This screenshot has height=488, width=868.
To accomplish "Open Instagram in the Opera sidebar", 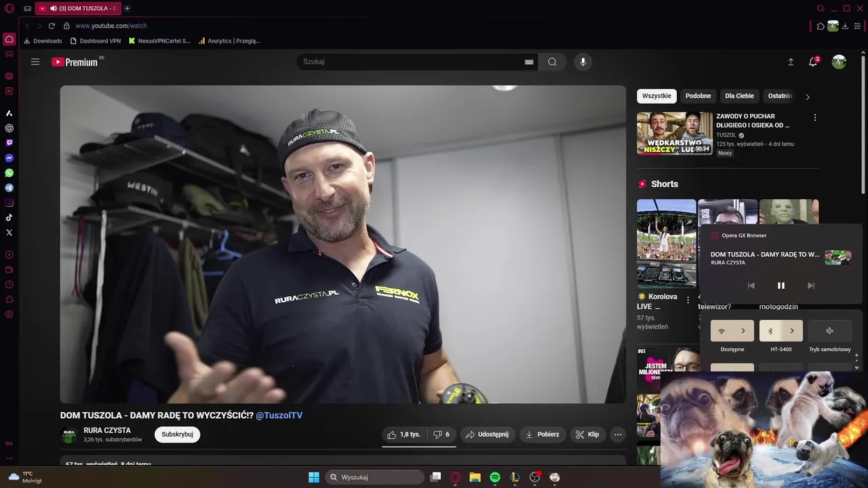I will 9,203.
